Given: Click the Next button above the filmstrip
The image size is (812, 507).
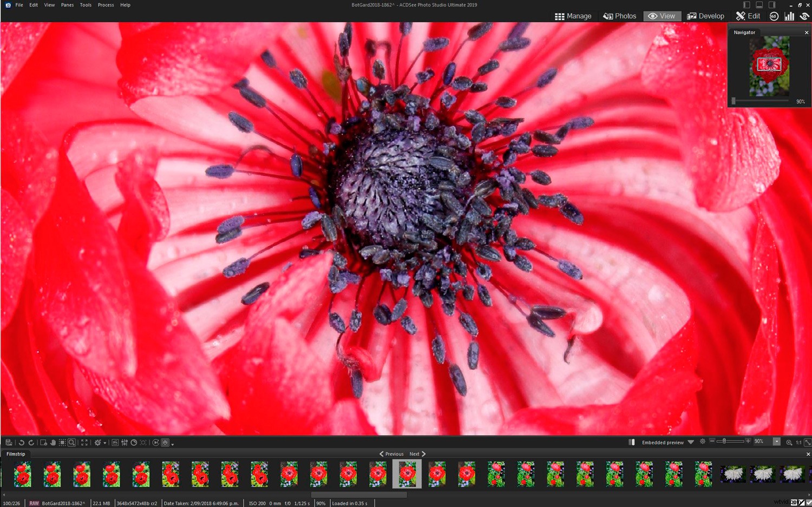Looking at the screenshot, I should 415,453.
